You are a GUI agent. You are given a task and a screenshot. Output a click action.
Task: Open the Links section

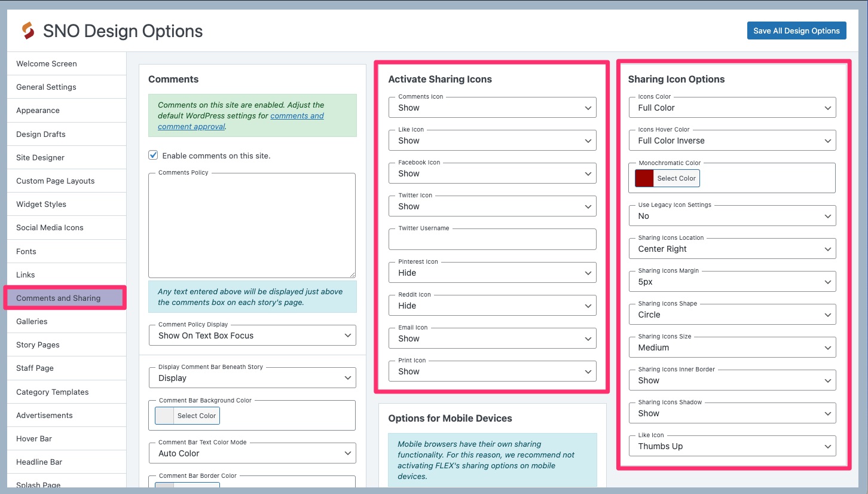pos(66,275)
